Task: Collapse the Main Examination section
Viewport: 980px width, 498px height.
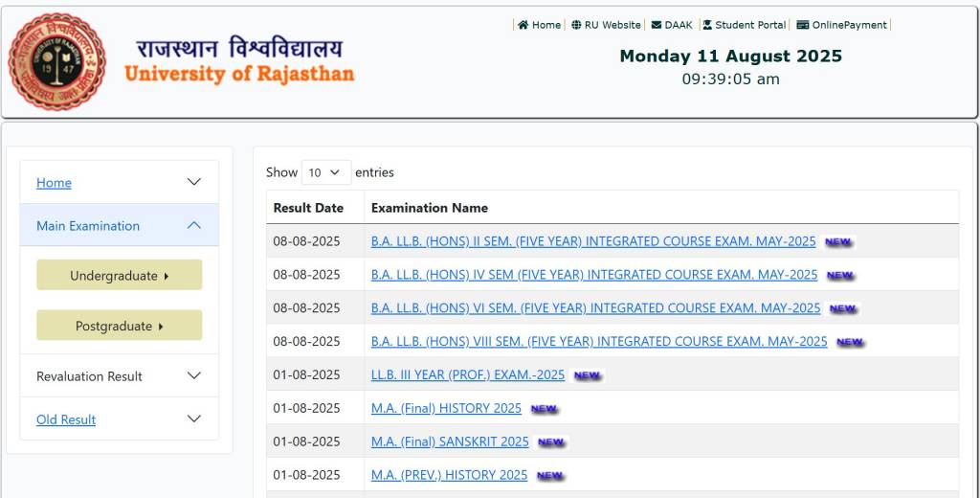Action: [193, 226]
